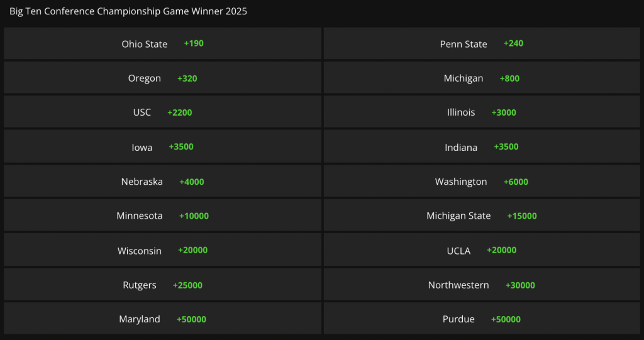Pick Nebraska at +4000
Screen dimensions: 644x340
click(162, 182)
